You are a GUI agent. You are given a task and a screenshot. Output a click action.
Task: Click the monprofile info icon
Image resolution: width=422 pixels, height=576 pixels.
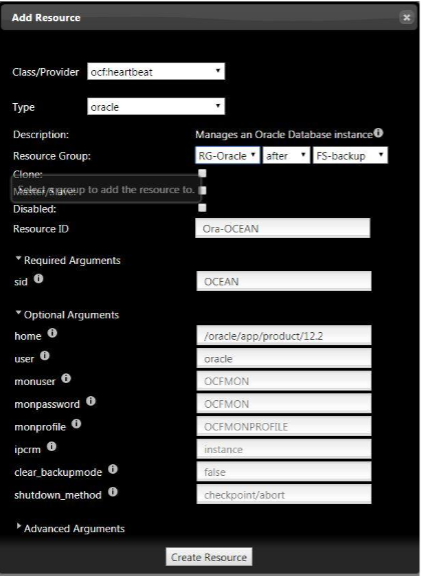(76, 424)
